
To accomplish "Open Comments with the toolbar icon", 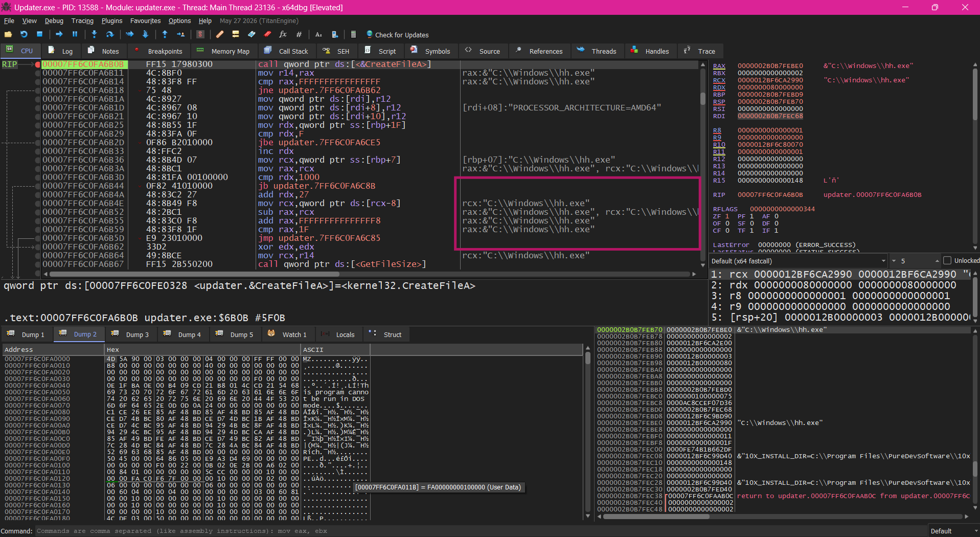I will click(x=236, y=34).
